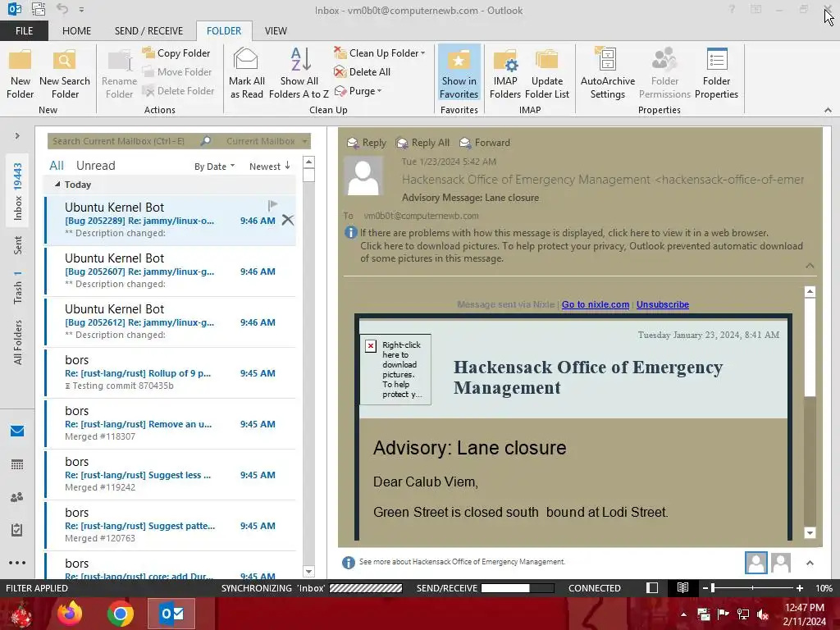Switch to Mail view in the navigation bar
The width and height of the screenshot is (840, 630).
(x=17, y=431)
